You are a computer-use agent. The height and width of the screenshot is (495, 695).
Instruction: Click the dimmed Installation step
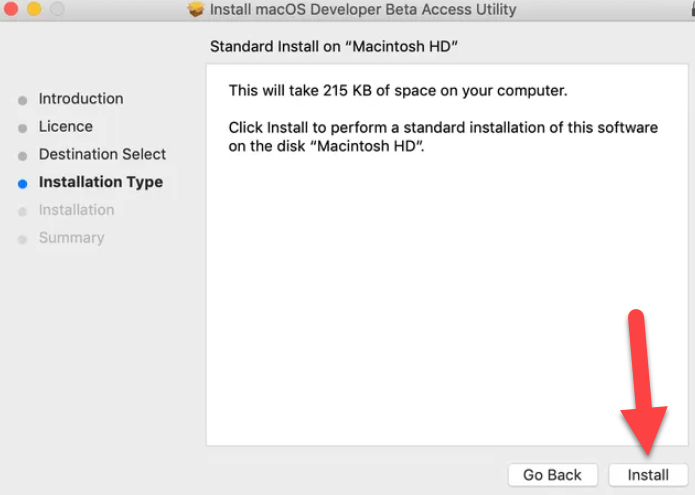[76, 210]
